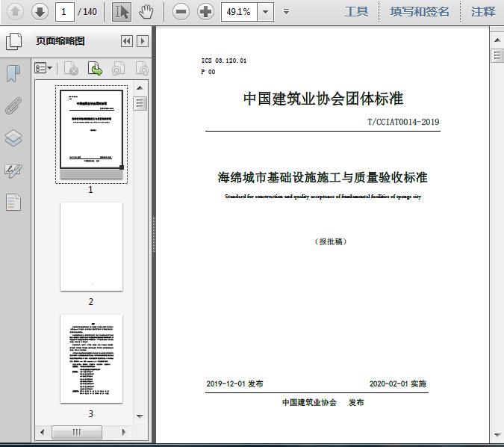504x447 pixels.
Task: Open the Layers side panel
Action: coord(13,138)
